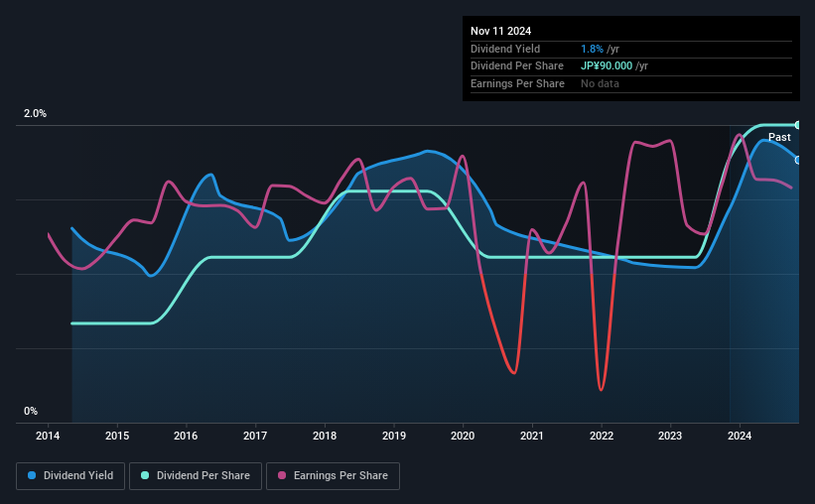Select the 2020 x-axis label
The image size is (815, 504).
[x=463, y=436]
